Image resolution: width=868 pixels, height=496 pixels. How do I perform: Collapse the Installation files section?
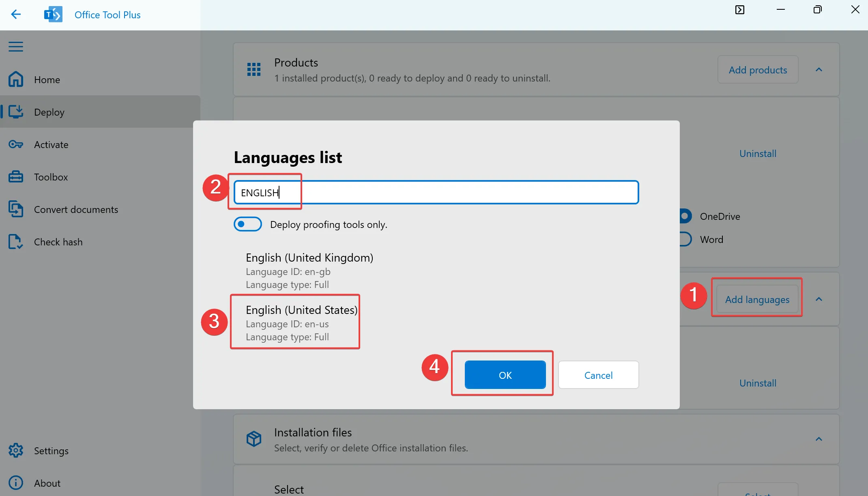pyautogui.click(x=819, y=439)
